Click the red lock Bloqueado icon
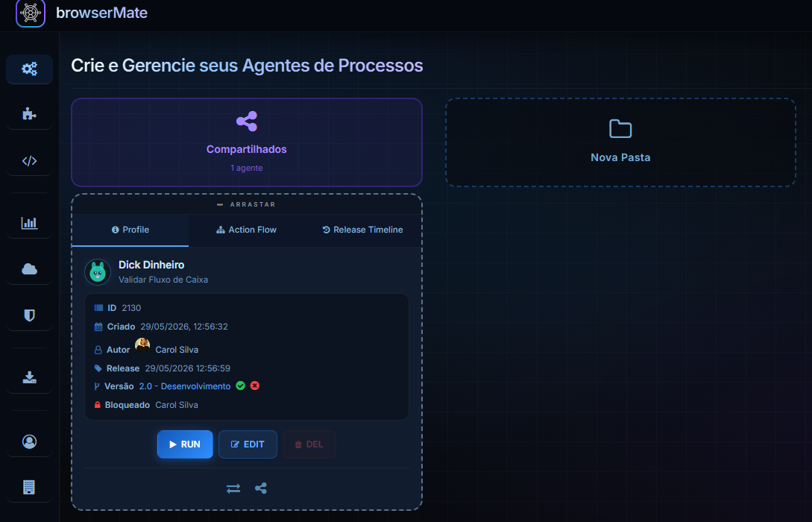This screenshot has width=812, height=522. click(x=98, y=405)
